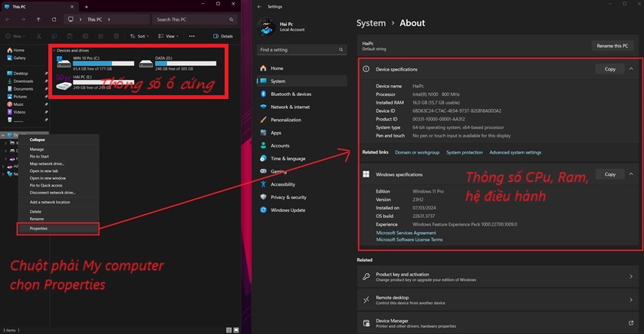Choose Properties from the context menu
Image resolution: width=644 pixels, height=334 pixels.
point(38,228)
